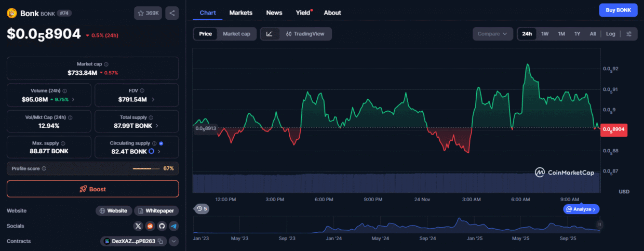Open chart settings sliders icon
The width and height of the screenshot is (644, 251).
pos(629,34)
